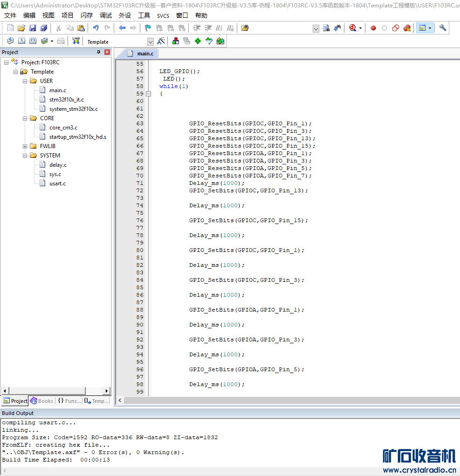Image resolution: width=460 pixels, height=476 pixels.
Task: Insert breakpoint using the red dot icon
Action: (x=373, y=28)
